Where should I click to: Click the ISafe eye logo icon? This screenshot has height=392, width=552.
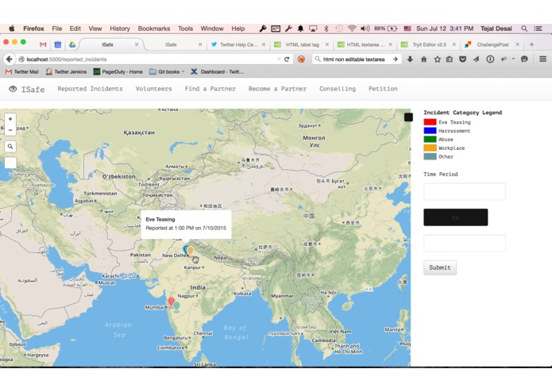pos(13,89)
